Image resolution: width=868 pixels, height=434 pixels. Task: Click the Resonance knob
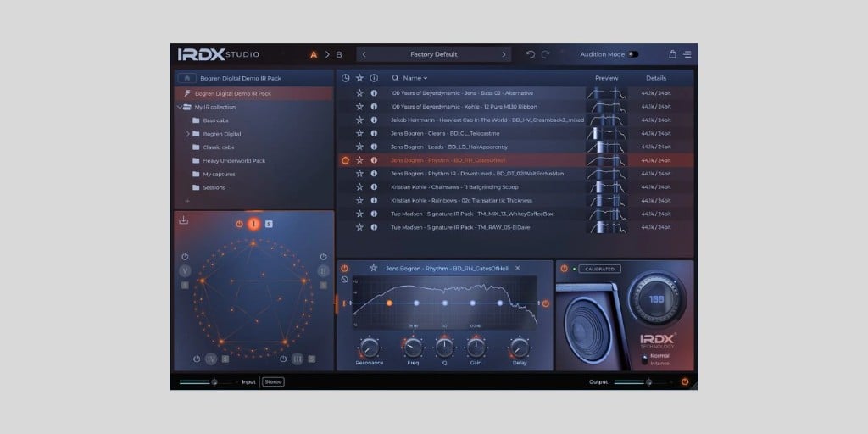[370, 348]
